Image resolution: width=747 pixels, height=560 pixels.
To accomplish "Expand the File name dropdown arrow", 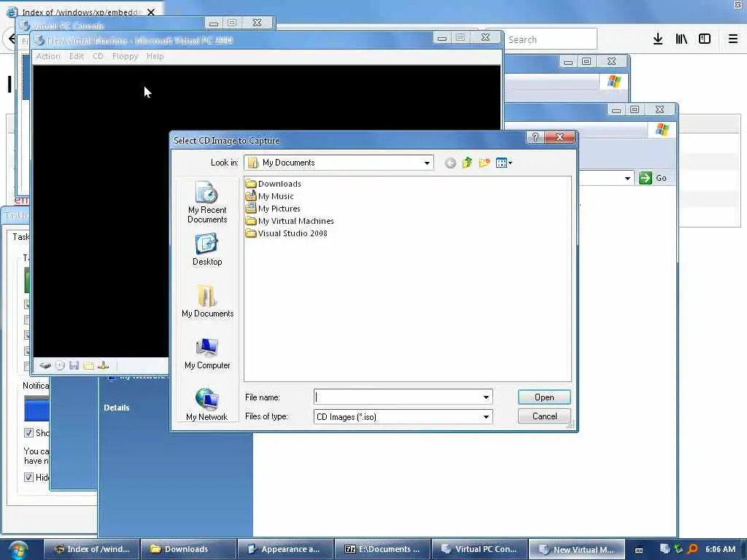I will 486,397.
